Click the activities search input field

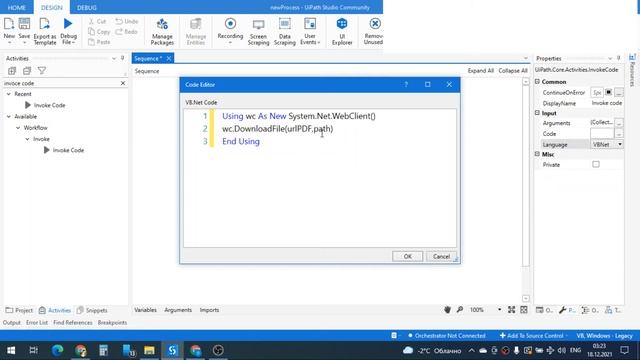pyautogui.click(x=61, y=83)
